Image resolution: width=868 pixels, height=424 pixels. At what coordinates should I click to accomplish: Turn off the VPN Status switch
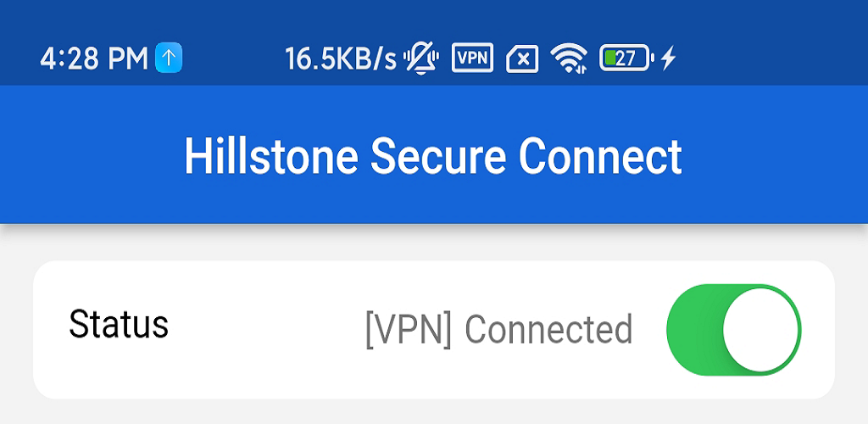(x=734, y=329)
